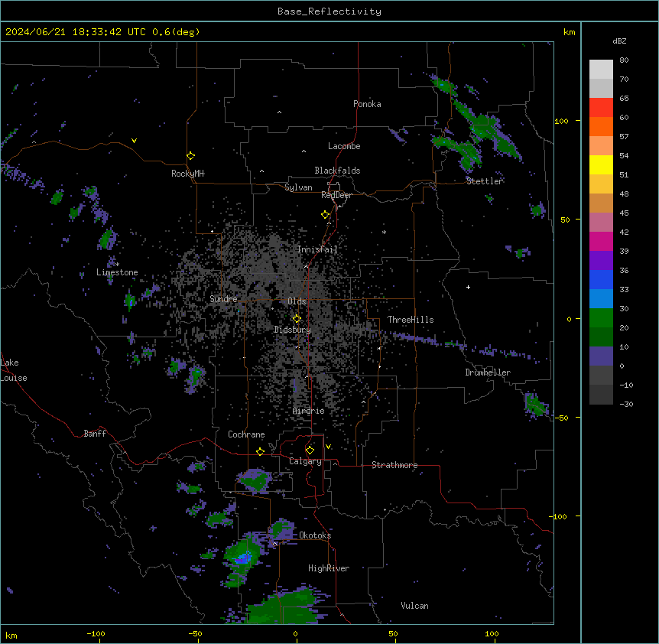The width and height of the screenshot is (659, 644).
Task: Click the -100 bottom axis tick label
Action: [x=96, y=633]
